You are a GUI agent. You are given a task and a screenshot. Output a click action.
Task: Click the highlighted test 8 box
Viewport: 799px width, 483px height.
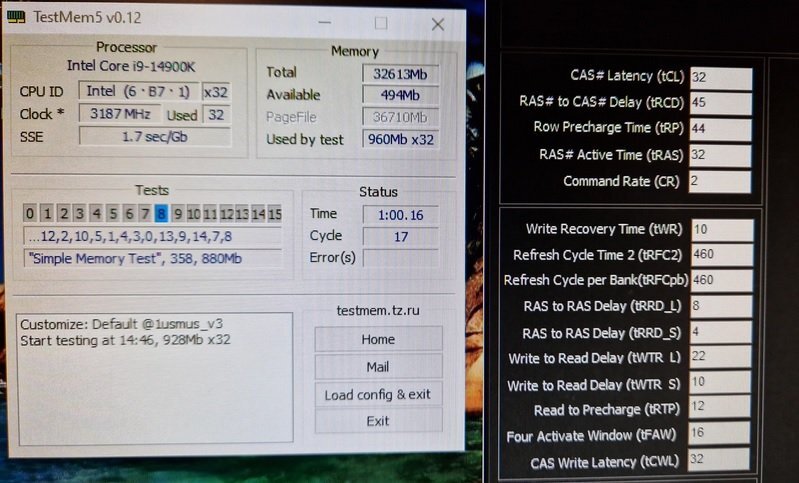click(x=161, y=213)
